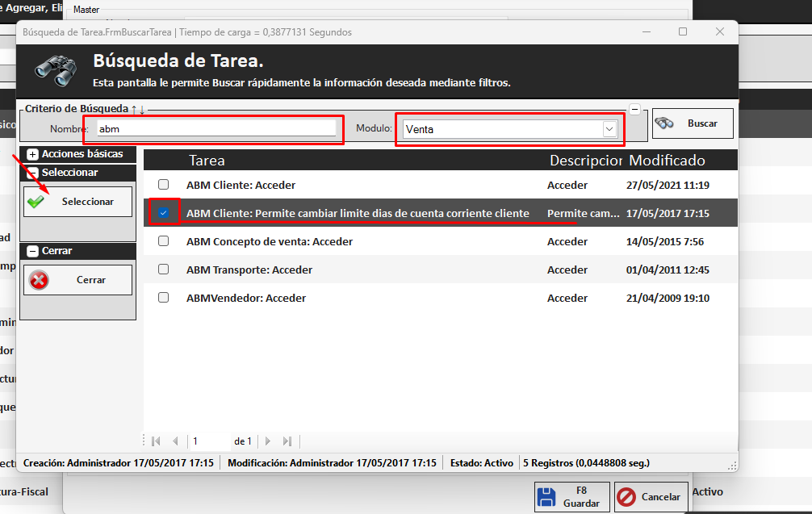Click the F8 Guardar floppy disk button
This screenshot has width=812, height=514.
pyautogui.click(x=571, y=497)
